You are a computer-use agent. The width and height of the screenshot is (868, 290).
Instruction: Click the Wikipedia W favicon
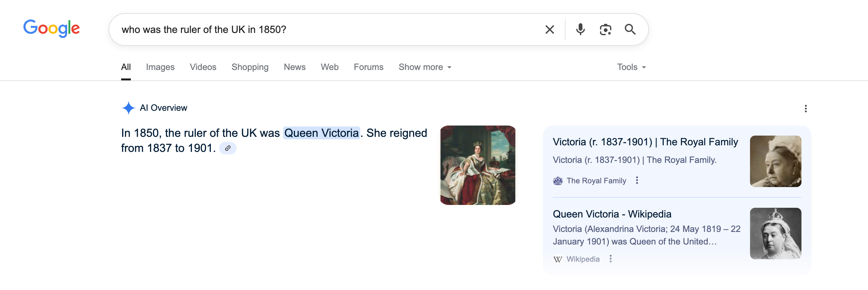[x=558, y=259]
